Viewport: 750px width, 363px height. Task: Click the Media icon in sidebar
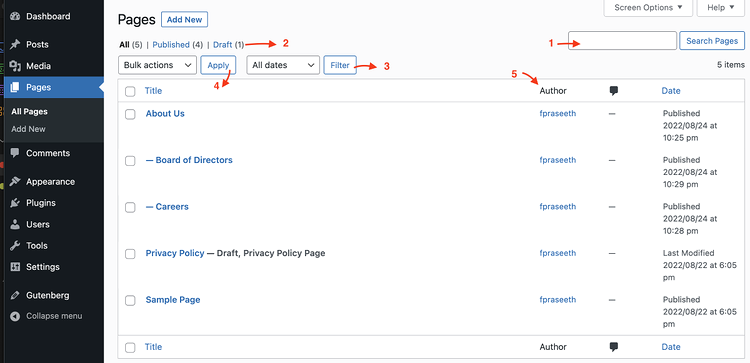(x=15, y=66)
